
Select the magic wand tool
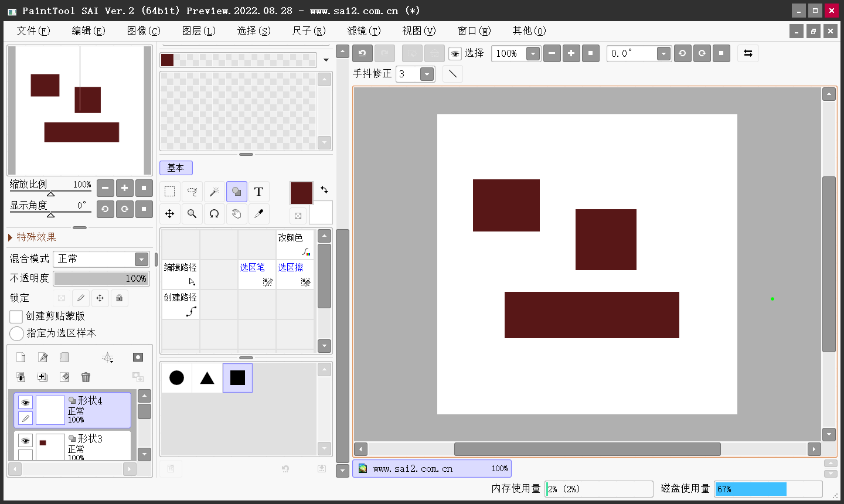[x=214, y=192]
